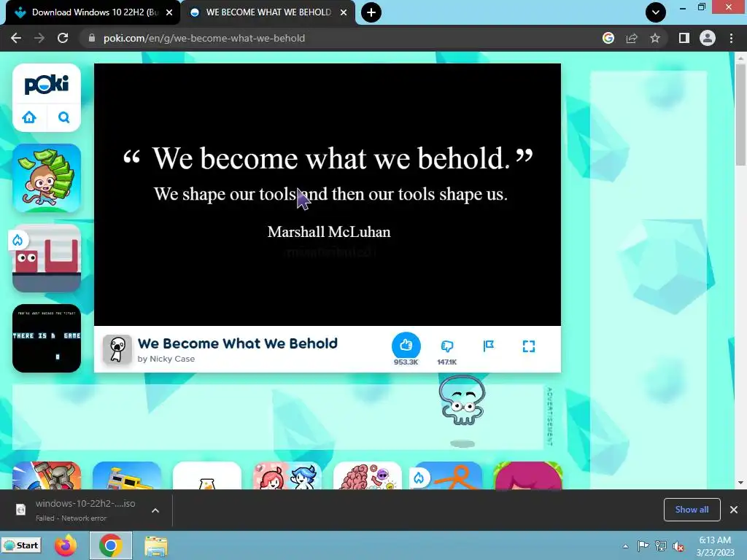Click the page vertical scrollbar

point(740,114)
